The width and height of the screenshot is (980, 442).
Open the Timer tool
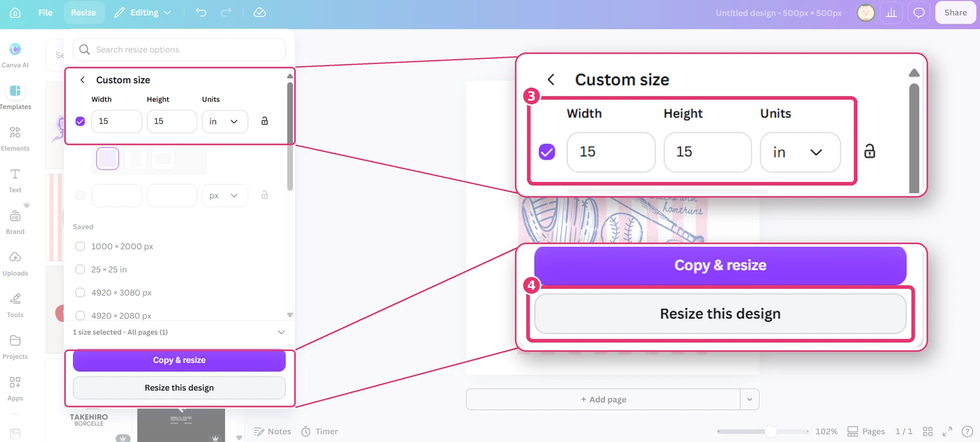pyautogui.click(x=320, y=431)
